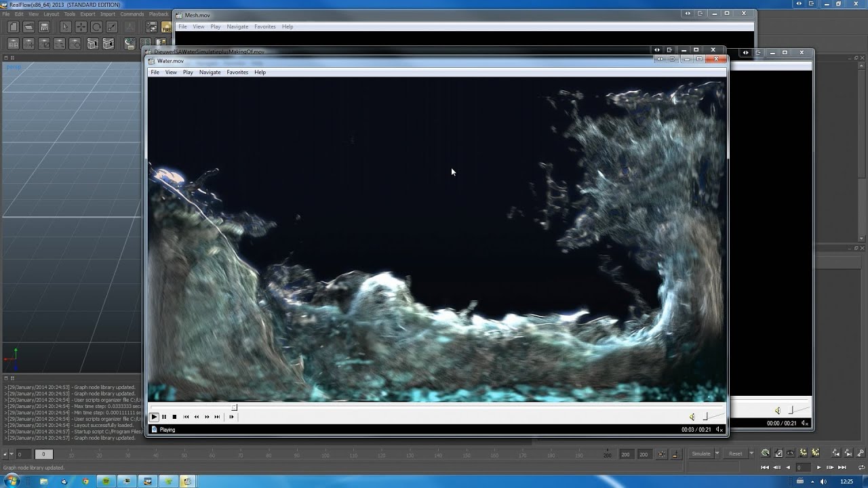Choose the Move tool in RealFlow toolbar
The image size is (868, 488).
(81, 27)
